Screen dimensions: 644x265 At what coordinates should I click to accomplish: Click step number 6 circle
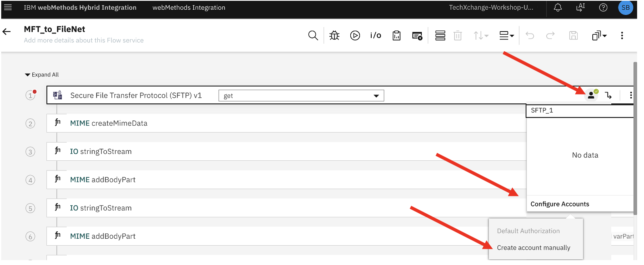(x=30, y=237)
